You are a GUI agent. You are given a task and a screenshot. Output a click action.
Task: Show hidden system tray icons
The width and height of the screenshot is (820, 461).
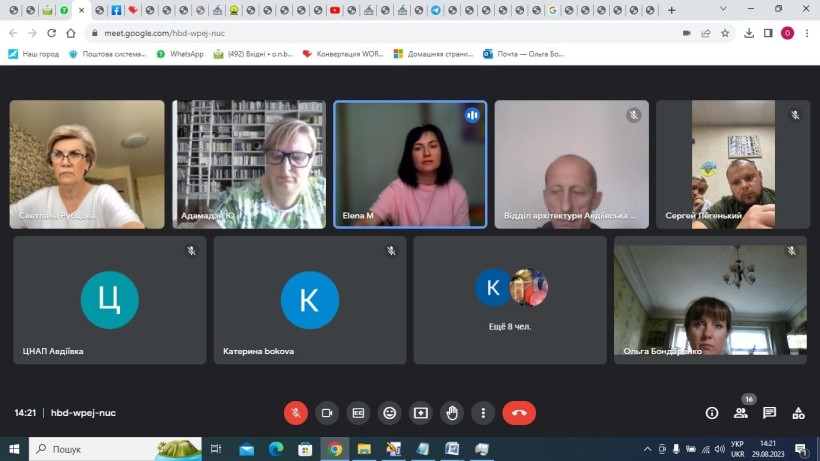click(x=647, y=449)
